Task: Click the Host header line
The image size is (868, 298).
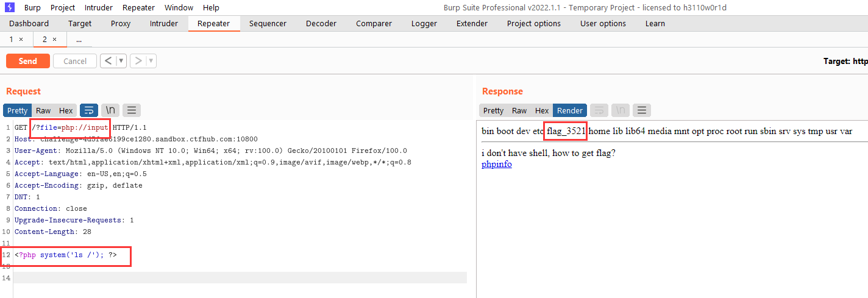Action: tap(136, 139)
